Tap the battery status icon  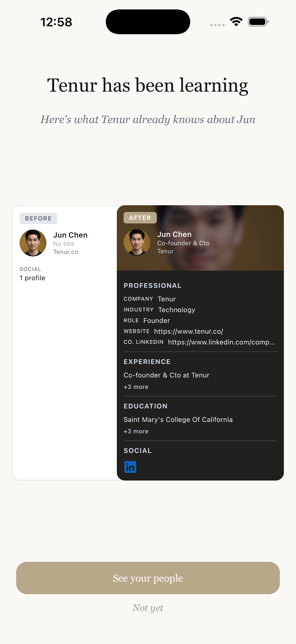pyautogui.click(x=258, y=22)
